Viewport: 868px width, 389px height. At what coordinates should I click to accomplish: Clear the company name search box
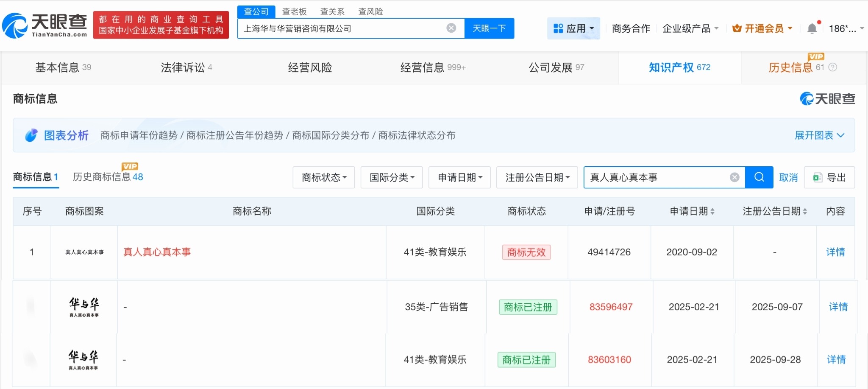coord(452,28)
